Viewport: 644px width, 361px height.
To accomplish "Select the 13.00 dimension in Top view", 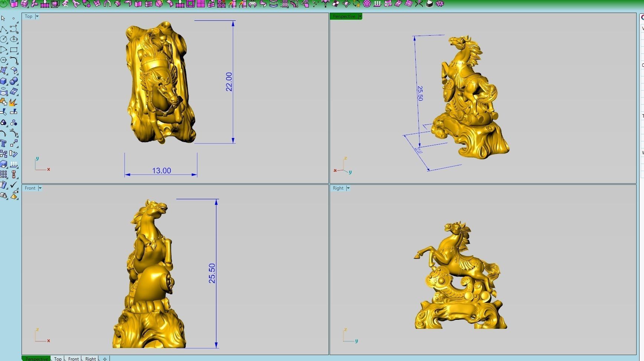I will [161, 171].
